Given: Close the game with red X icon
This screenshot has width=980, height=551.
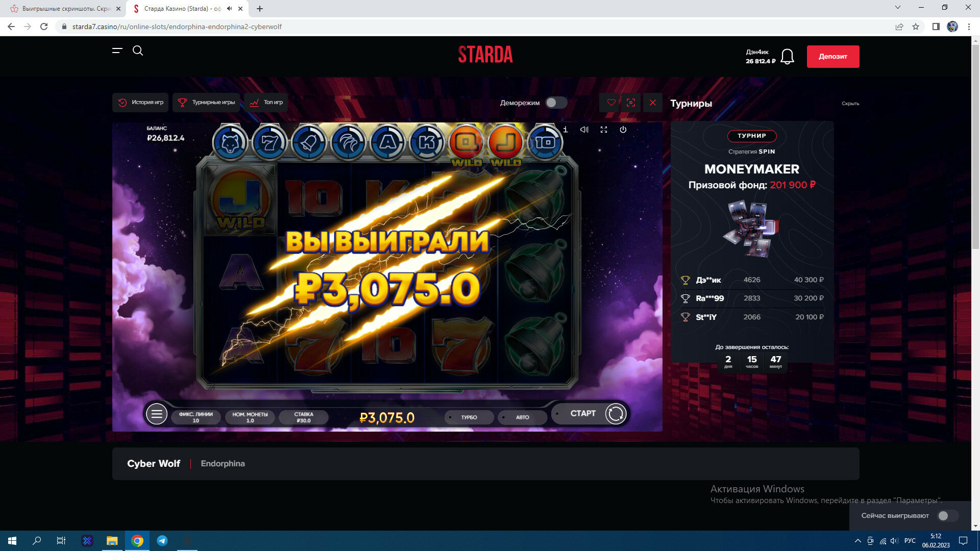Looking at the screenshot, I should [x=653, y=103].
